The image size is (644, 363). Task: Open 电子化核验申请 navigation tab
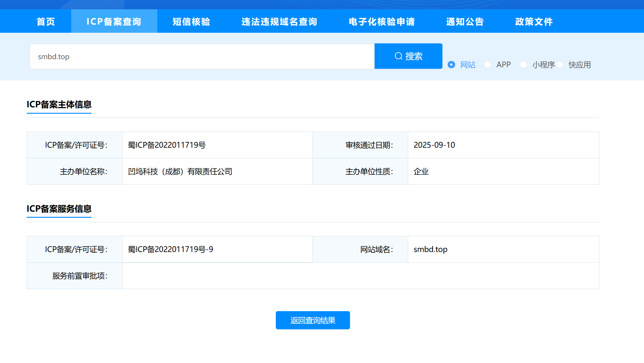382,22
